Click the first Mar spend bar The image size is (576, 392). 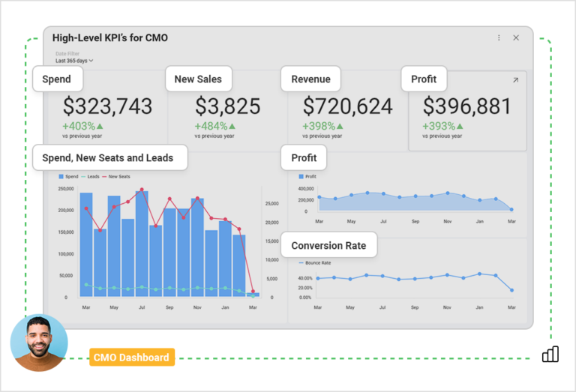86,245
